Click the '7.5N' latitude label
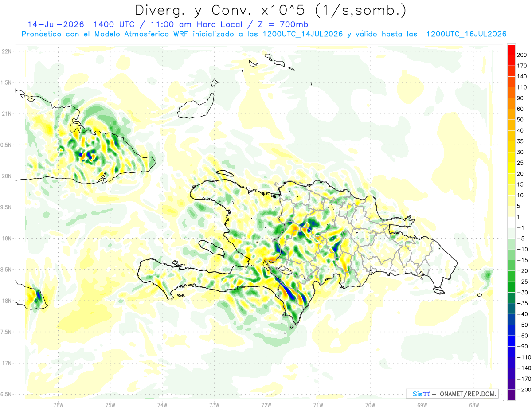The height and width of the screenshot is (411, 532). coord(6,332)
